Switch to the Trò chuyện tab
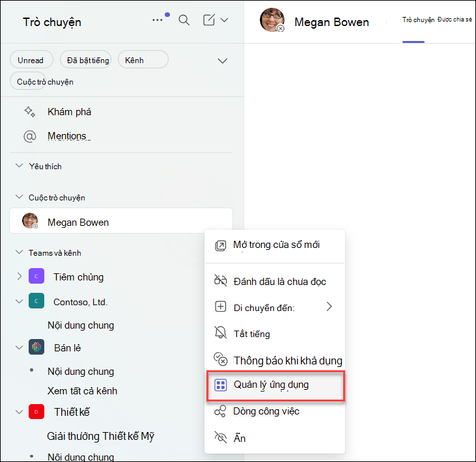Image resolution: width=476 pixels, height=462 pixels. click(x=418, y=20)
